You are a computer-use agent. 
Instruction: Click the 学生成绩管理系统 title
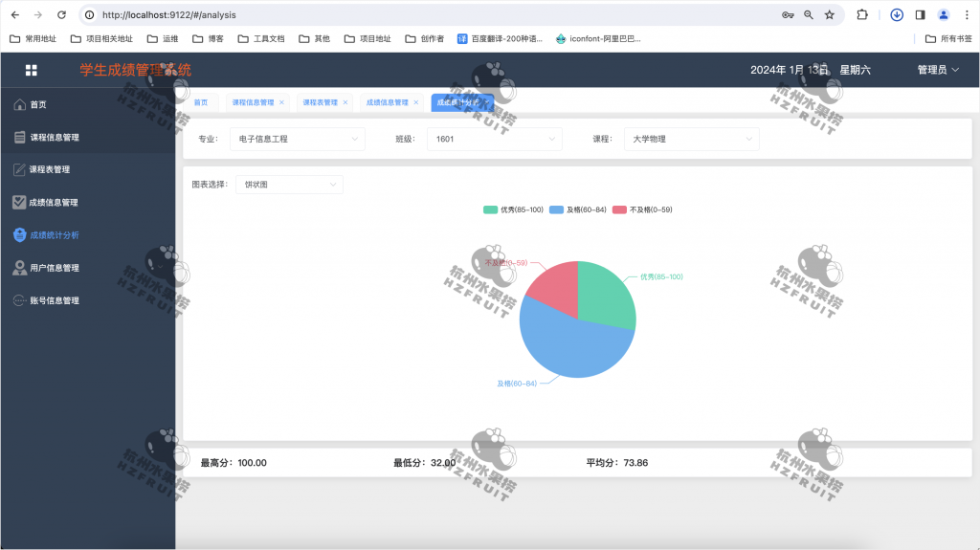click(x=136, y=70)
